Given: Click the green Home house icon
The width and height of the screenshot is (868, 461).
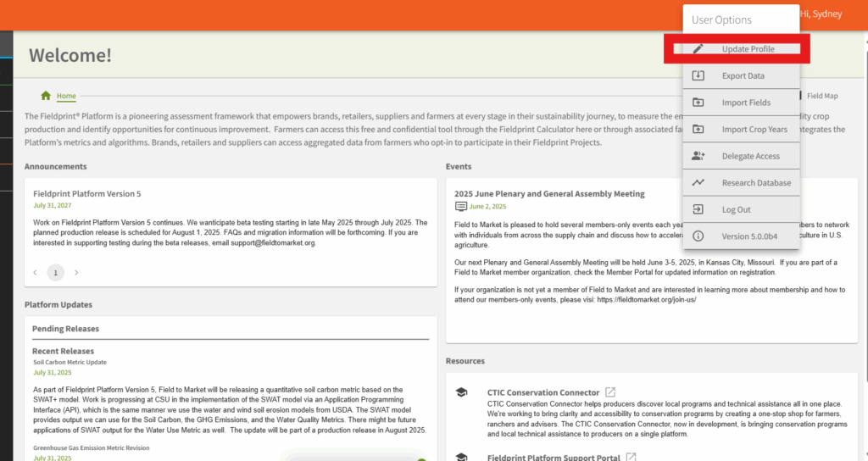Looking at the screenshot, I should 46,96.
